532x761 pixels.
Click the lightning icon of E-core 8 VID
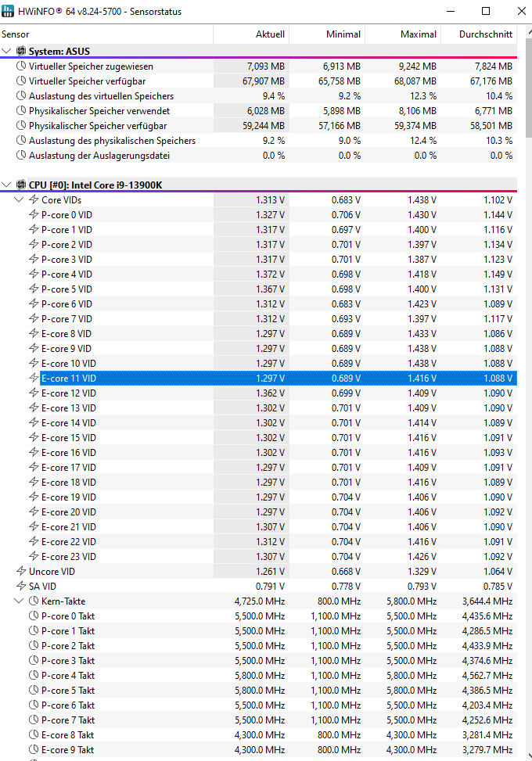pyautogui.click(x=34, y=333)
